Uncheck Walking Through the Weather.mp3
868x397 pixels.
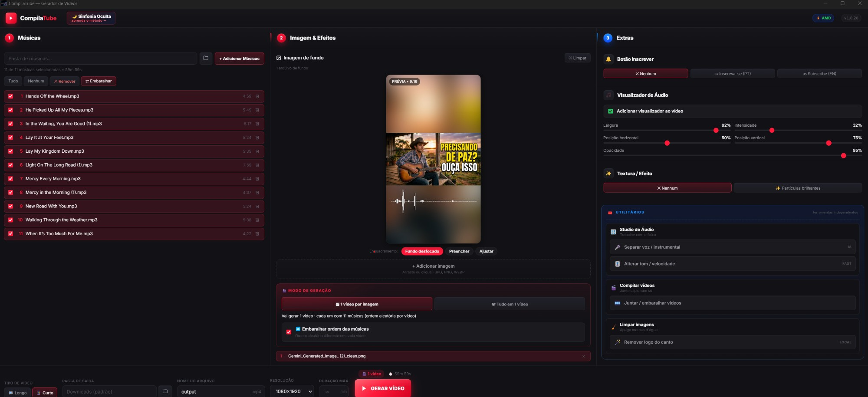point(10,220)
